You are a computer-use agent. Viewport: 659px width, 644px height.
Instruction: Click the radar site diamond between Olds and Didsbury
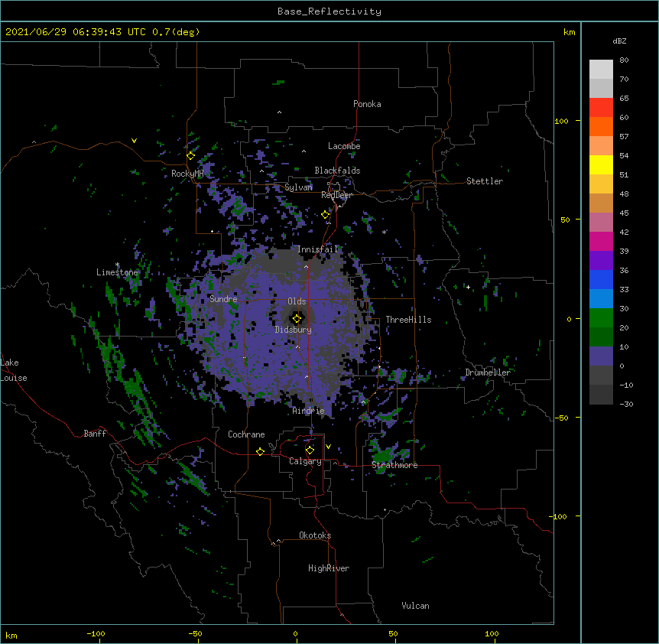pyautogui.click(x=297, y=319)
